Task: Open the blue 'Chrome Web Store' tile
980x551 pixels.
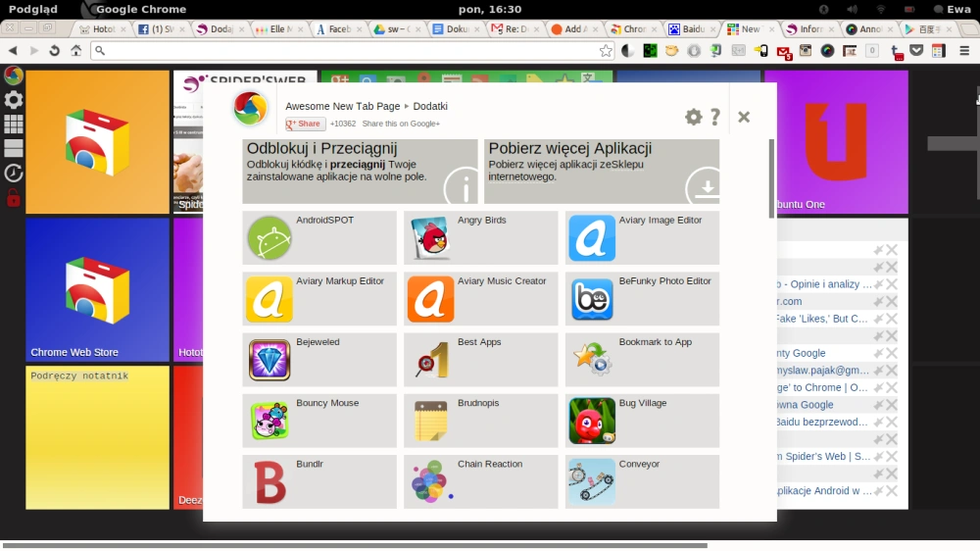Action: (97, 289)
